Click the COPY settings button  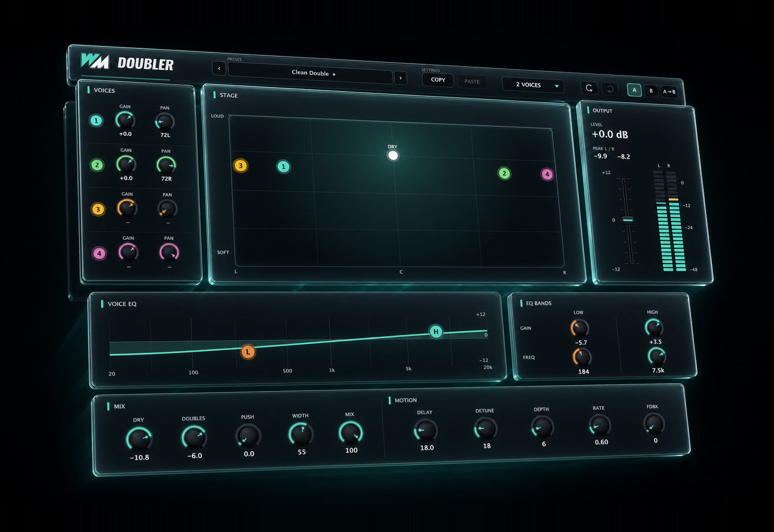point(438,80)
